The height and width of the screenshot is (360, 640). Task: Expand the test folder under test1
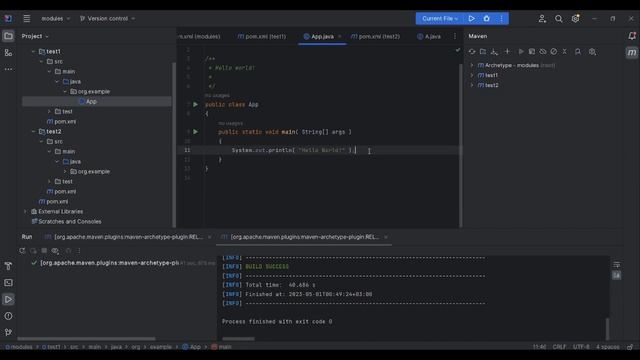pos(49,111)
